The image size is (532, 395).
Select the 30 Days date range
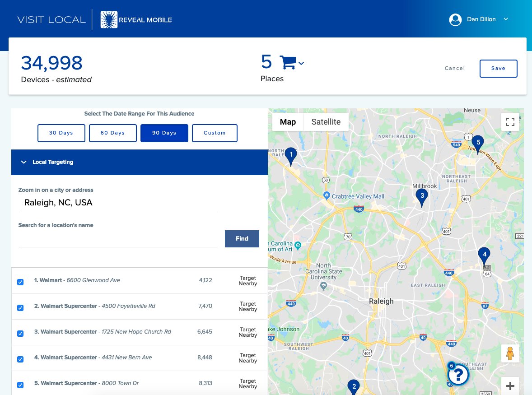point(61,133)
